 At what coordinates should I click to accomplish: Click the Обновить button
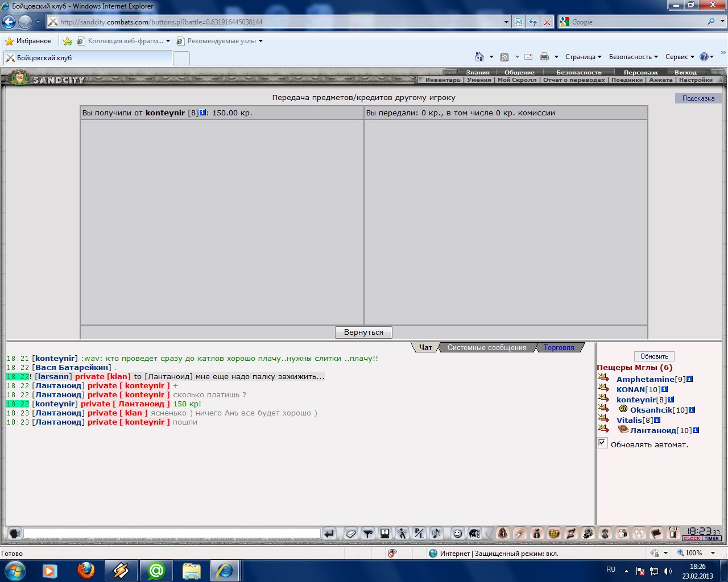pyautogui.click(x=654, y=356)
